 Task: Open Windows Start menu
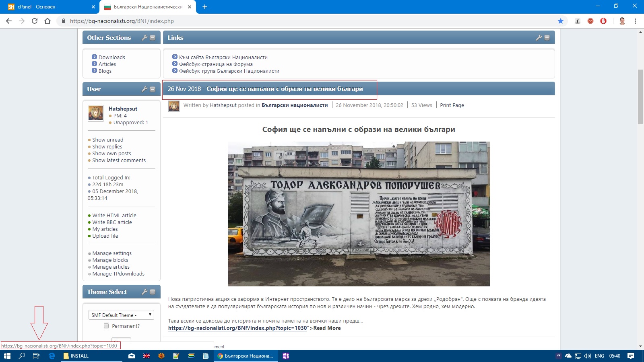point(7,356)
